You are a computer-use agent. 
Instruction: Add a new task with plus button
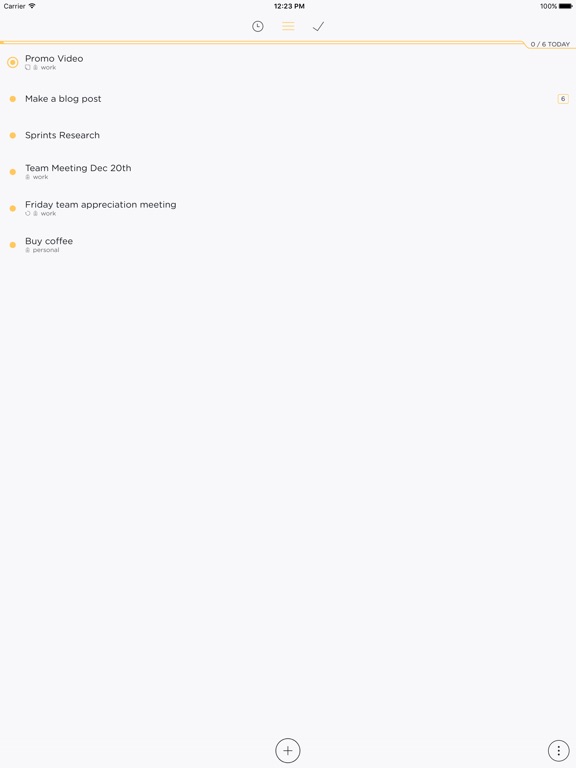pos(288,750)
